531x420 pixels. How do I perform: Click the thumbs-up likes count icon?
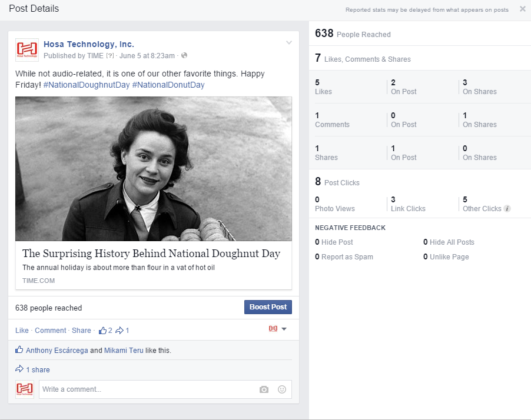pyautogui.click(x=102, y=330)
